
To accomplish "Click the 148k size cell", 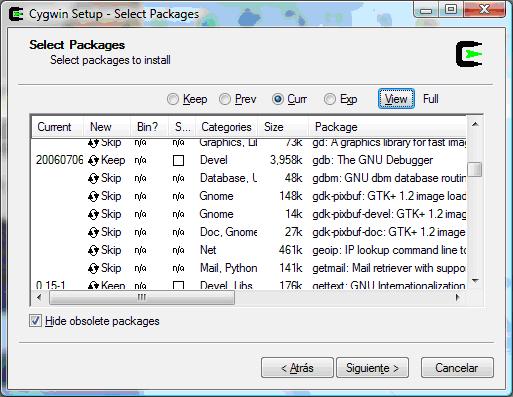I will [x=291, y=196].
